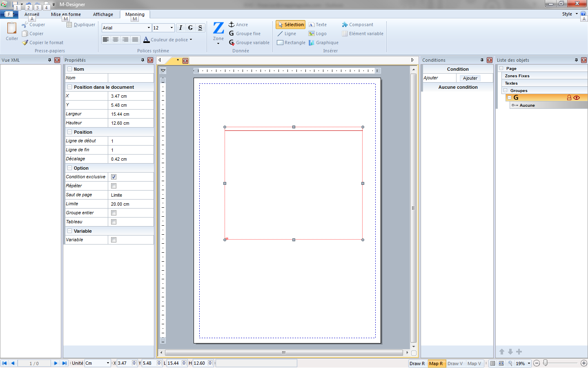Switch to the Affichage ribbon tab
Screen dimensions: 588x368
point(103,14)
